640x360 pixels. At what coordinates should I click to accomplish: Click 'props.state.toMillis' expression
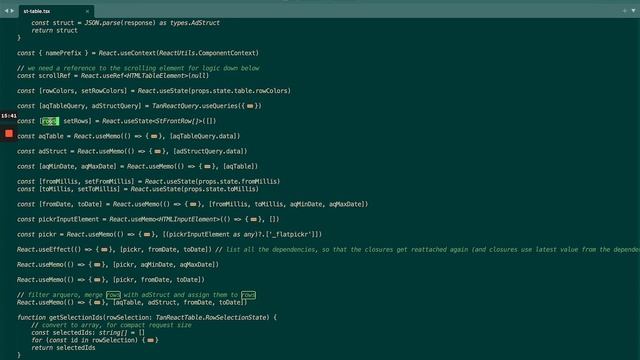(x=220, y=189)
